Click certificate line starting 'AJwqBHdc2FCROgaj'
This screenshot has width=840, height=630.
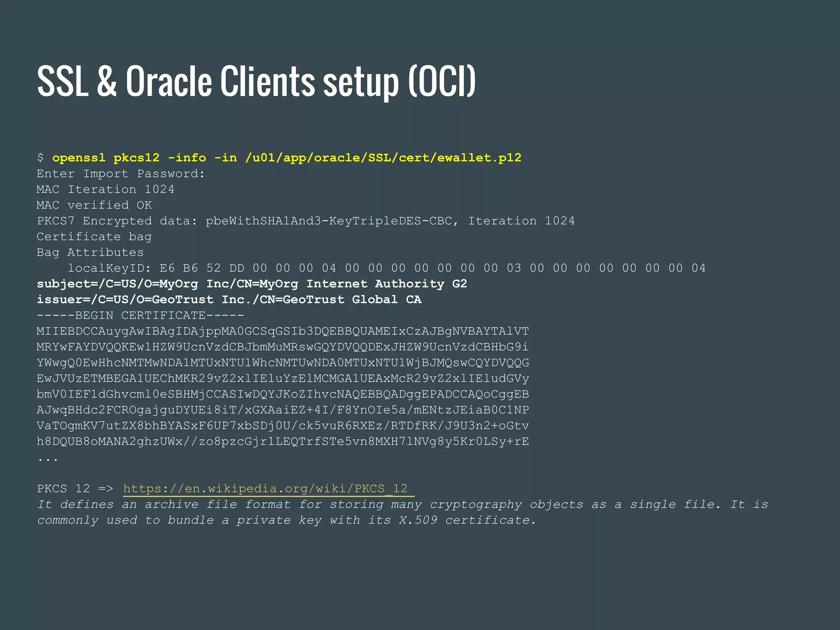click(x=283, y=410)
